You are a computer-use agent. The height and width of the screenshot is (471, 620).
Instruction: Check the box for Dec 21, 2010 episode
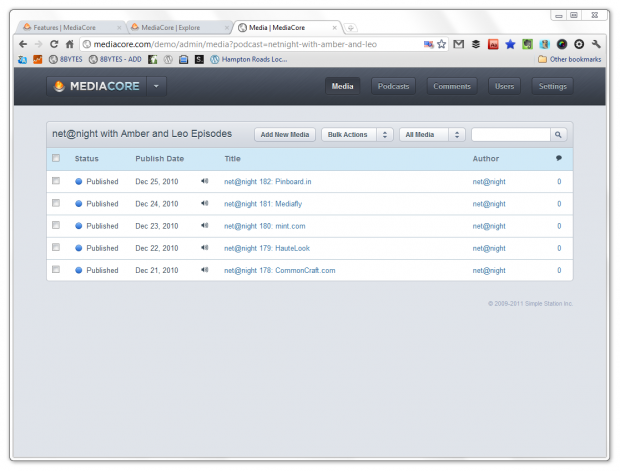(56, 269)
